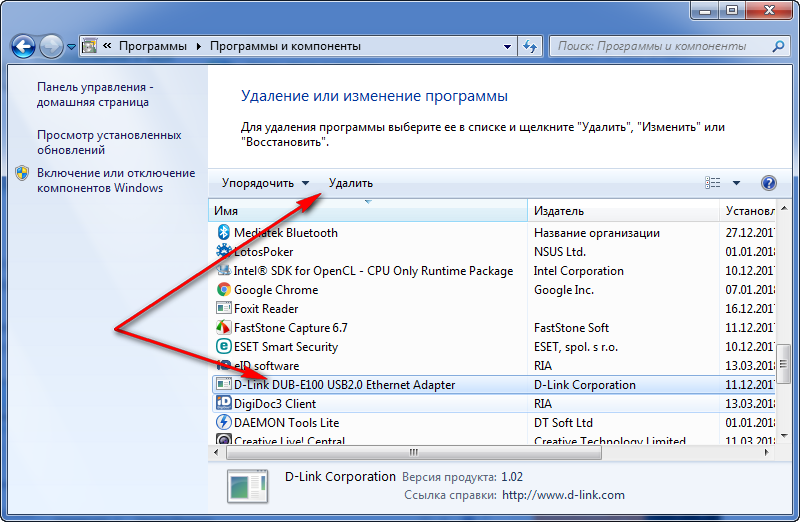Click the horizontal scrollbar left arrow
This screenshot has height=522, width=800.
216,452
